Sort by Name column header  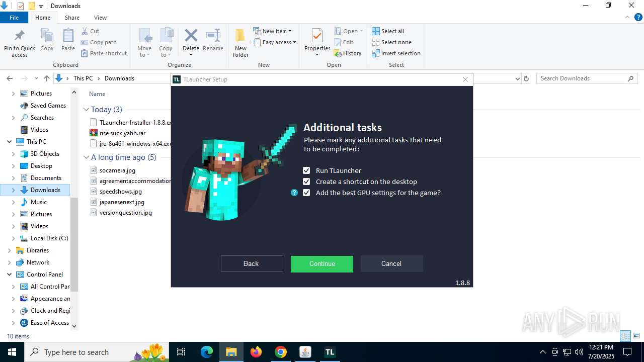point(97,94)
